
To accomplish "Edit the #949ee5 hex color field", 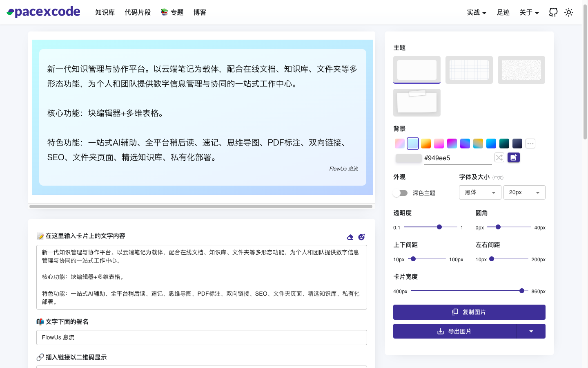I will (457, 157).
